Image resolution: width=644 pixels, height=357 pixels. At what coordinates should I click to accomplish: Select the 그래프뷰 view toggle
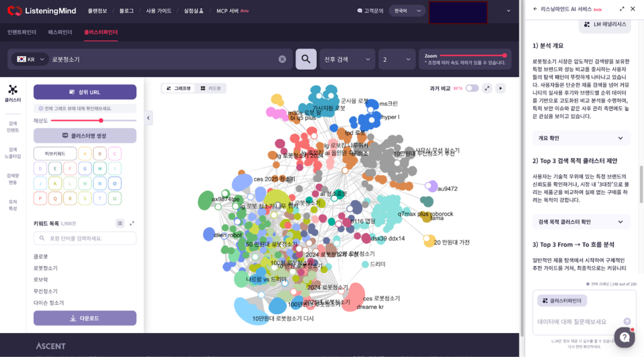tap(177, 88)
